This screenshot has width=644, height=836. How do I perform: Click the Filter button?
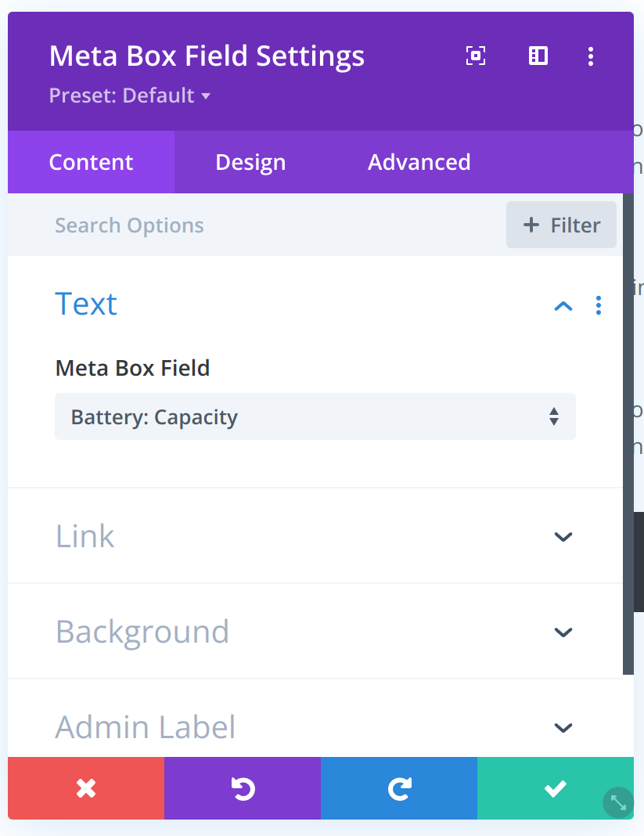tap(561, 225)
